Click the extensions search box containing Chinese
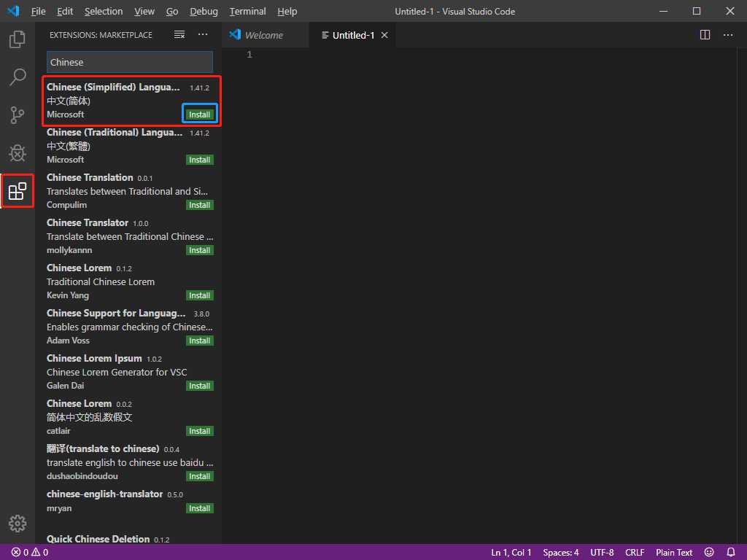The image size is (747, 560). tap(130, 62)
